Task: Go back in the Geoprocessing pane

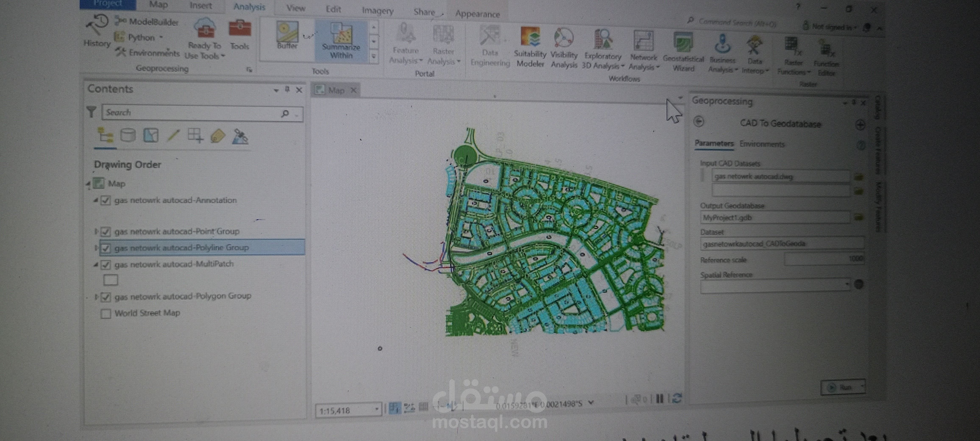Action: click(x=699, y=121)
